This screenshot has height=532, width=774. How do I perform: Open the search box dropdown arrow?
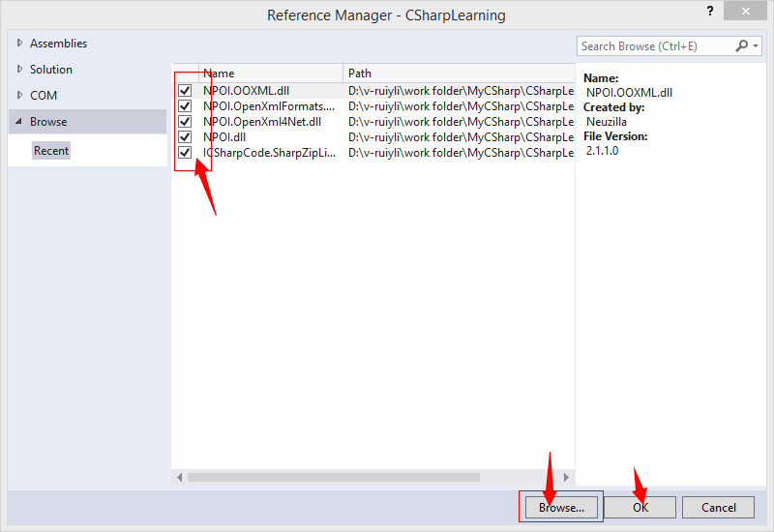(755, 46)
